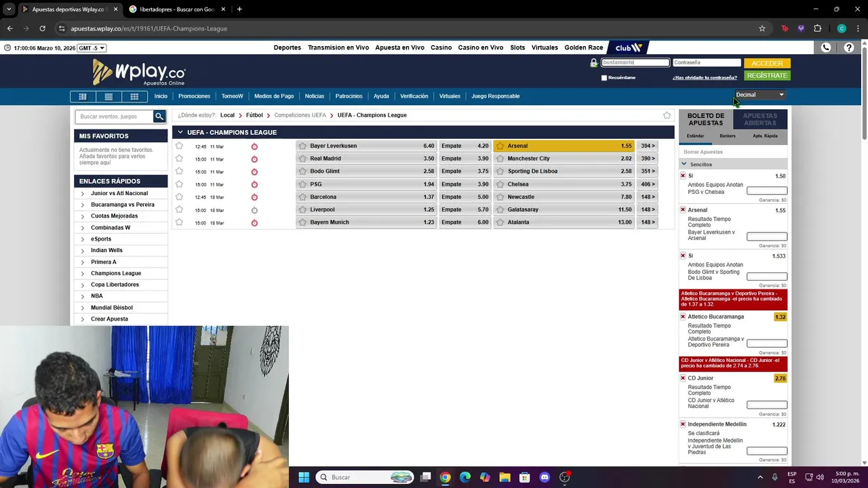This screenshot has width=868, height=488.
Task: Open the phone contact icon
Action: point(826,47)
